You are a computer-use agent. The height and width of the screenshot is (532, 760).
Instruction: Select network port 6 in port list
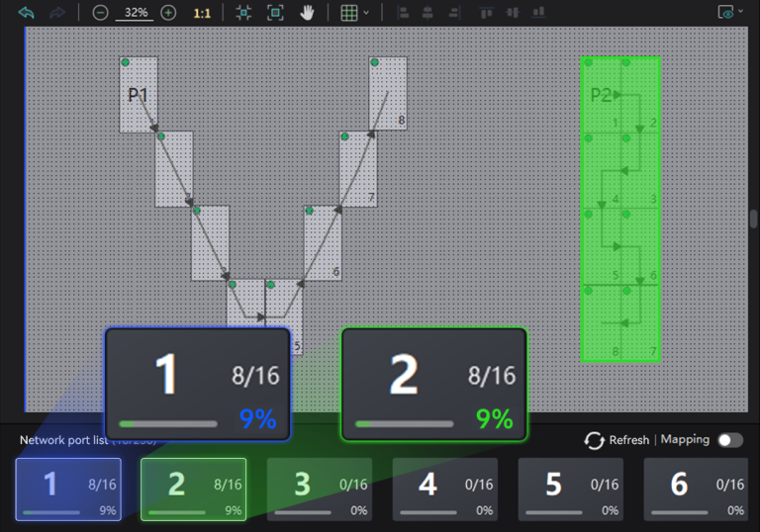tap(697, 488)
